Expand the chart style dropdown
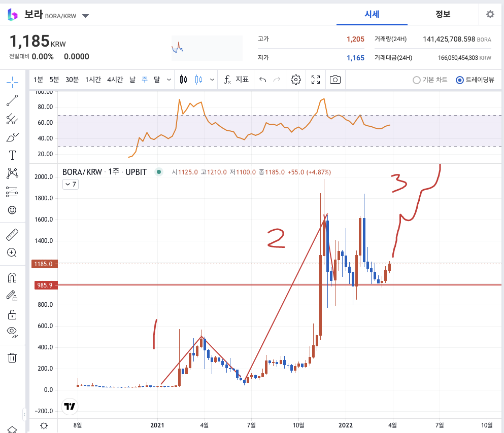The height and width of the screenshot is (433, 504). click(x=212, y=80)
